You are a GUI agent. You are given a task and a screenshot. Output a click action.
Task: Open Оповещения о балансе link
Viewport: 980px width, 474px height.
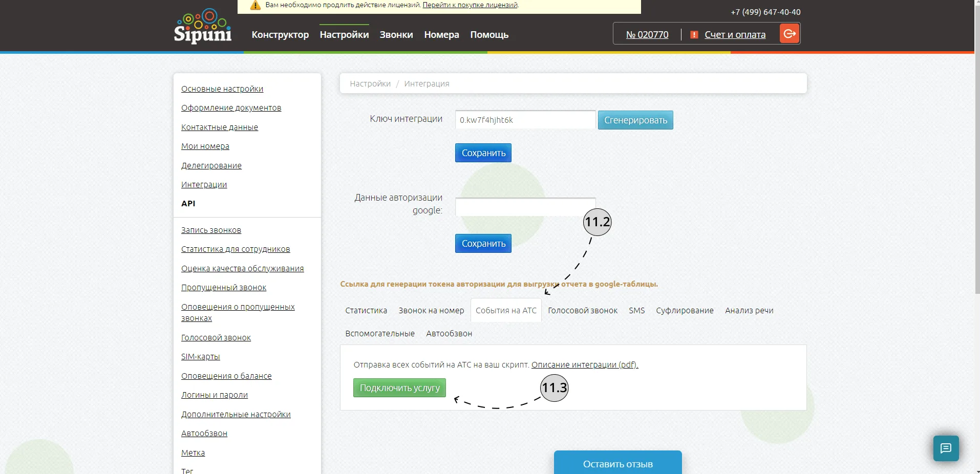tap(226, 376)
